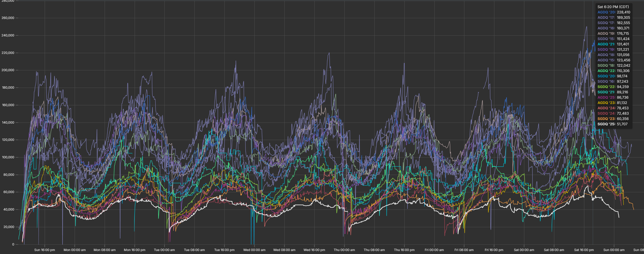Click the 240,000 y-axis label
The height and width of the screenshot is (254, 644).
pyautogui.click(x=8, y=35)
